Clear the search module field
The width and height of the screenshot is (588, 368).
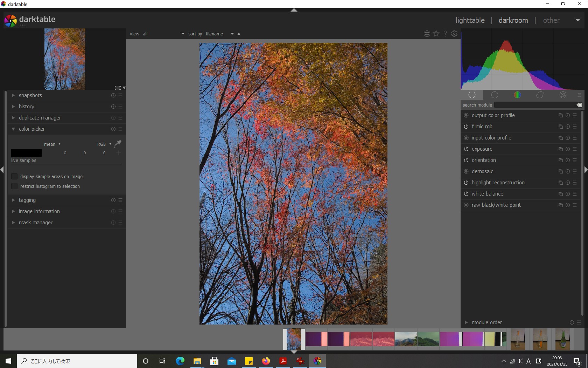(x=579, y=105)
